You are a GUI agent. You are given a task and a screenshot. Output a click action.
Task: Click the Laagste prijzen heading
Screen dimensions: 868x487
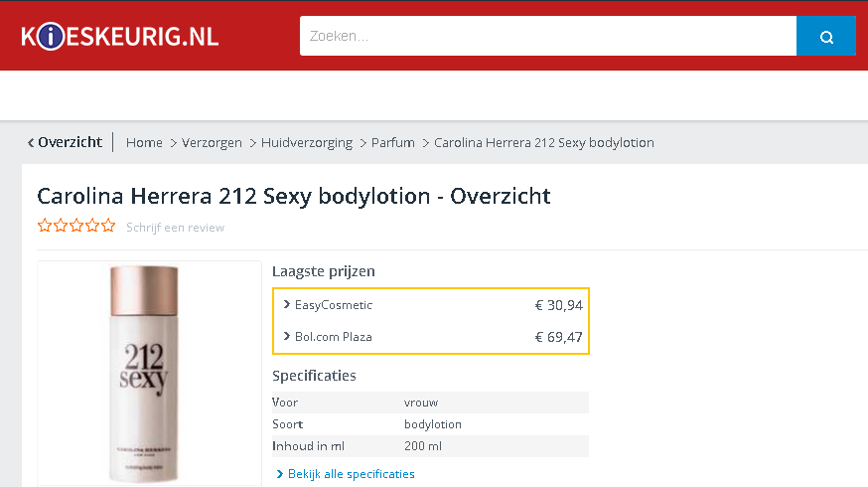click(x=324, y=271)
